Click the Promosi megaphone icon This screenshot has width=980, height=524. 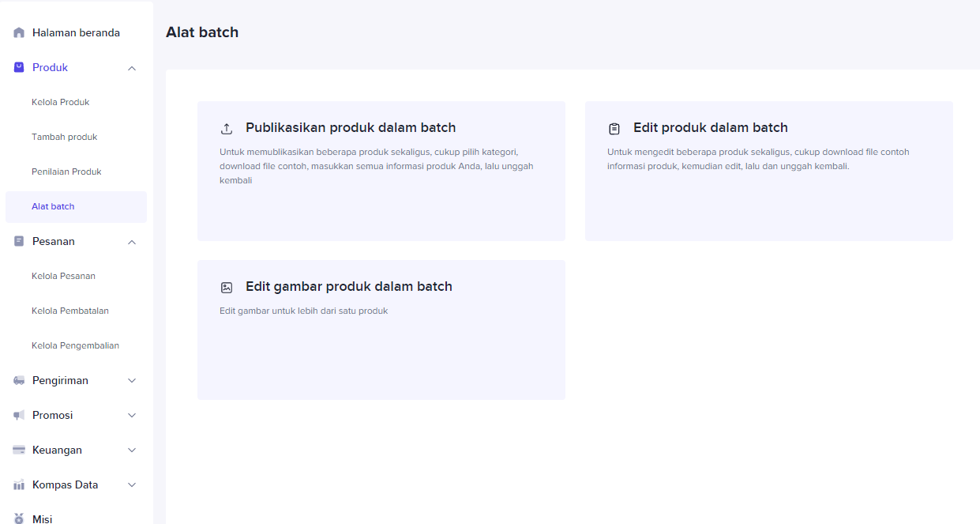point(19,416)
